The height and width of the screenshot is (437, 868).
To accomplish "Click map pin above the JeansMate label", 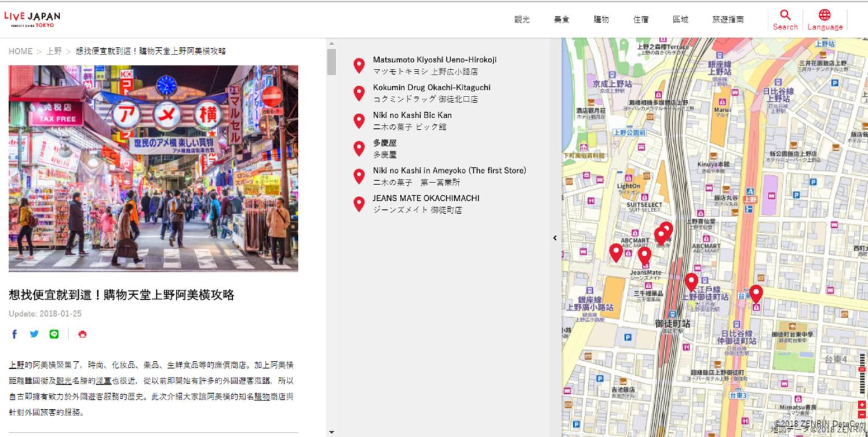I will [x=644, y=257].
